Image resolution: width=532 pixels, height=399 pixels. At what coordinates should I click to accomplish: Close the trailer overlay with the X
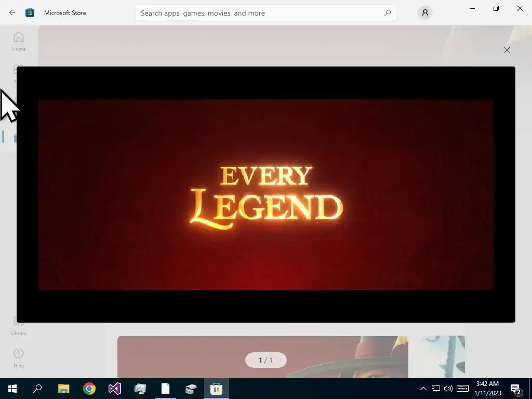pyautogui.click(x=507, y=50)
